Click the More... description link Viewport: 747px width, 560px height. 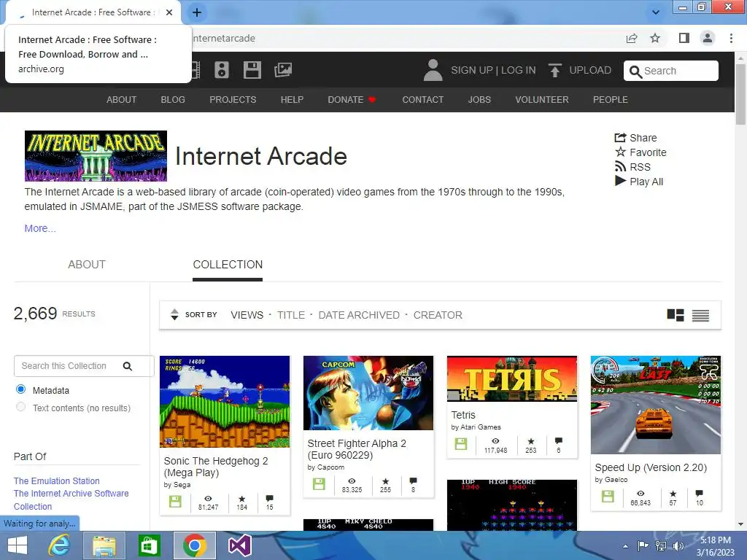40,228
